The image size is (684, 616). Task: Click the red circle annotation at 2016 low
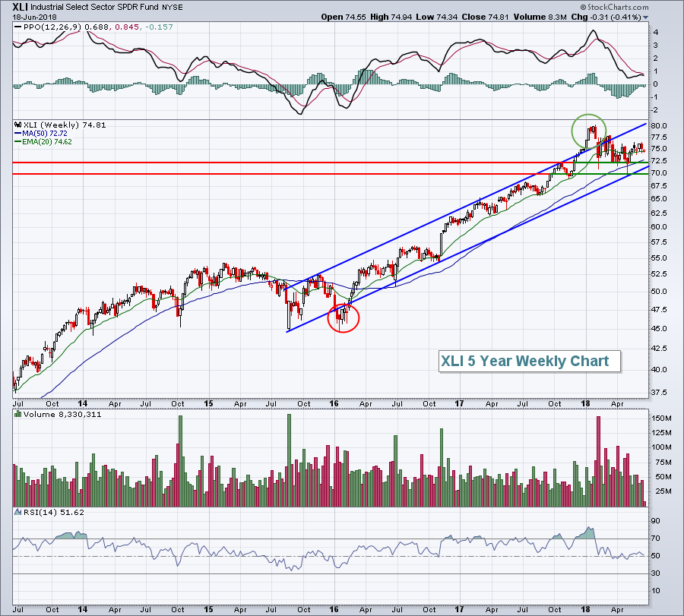point(344,317)
